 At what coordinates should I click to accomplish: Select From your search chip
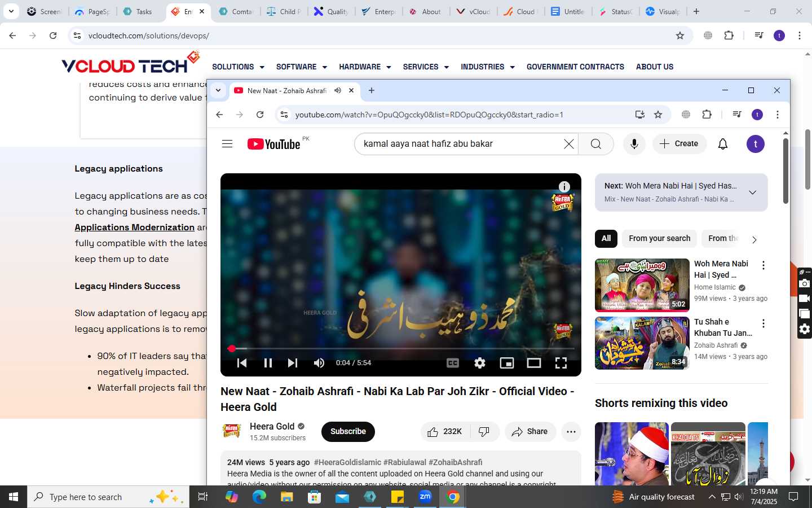pos(660,238)
